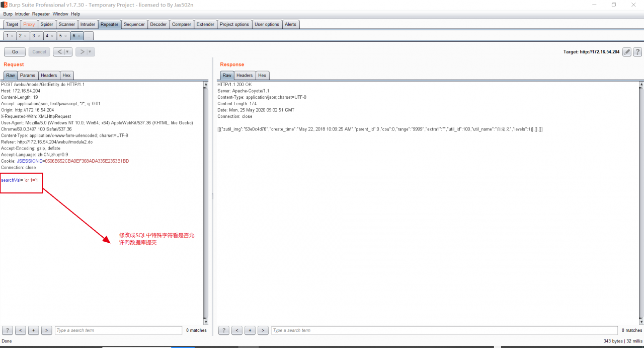Click the searchVal parameter in request body
The image size is (644, 348).
[20, 180]
